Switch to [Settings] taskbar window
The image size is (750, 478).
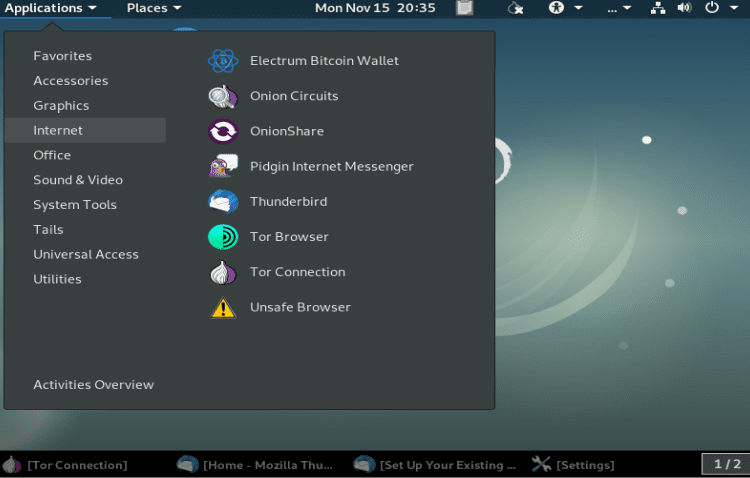pos(573,465)
